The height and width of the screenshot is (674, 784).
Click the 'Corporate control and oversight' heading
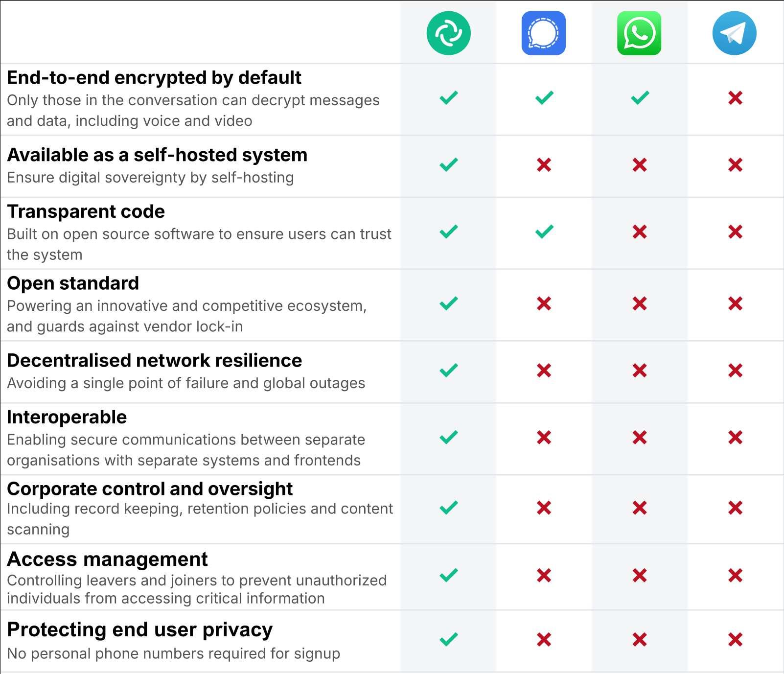pos(150,489)
